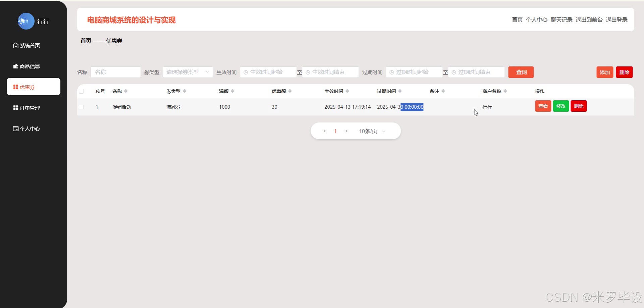
Task: Click clock icon in 生效时间结束 field
Action: pos(308,72)
